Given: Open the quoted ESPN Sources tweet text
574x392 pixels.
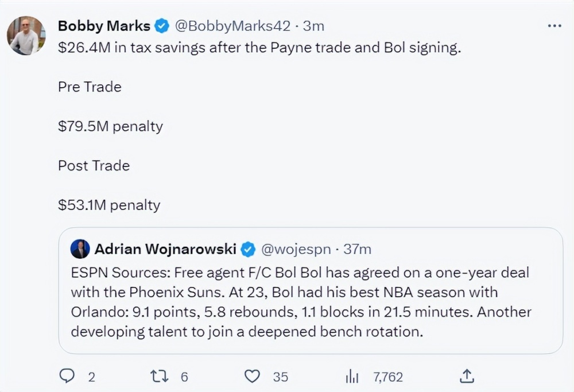Looking at the screenshot, I should click(300, 301).
